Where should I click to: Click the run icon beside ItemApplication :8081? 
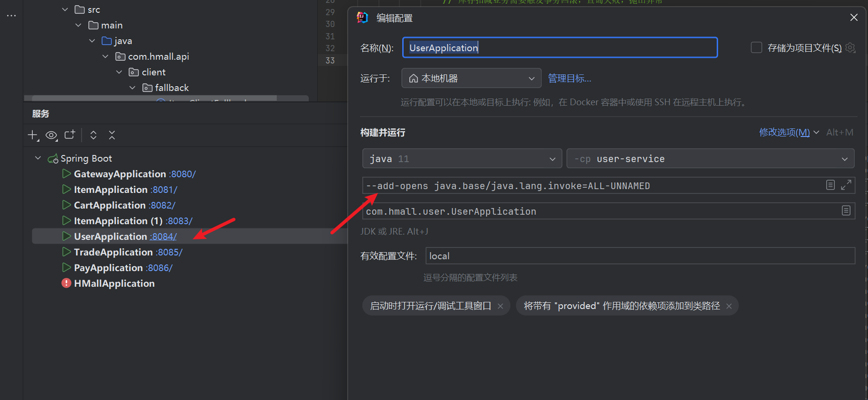66,190
